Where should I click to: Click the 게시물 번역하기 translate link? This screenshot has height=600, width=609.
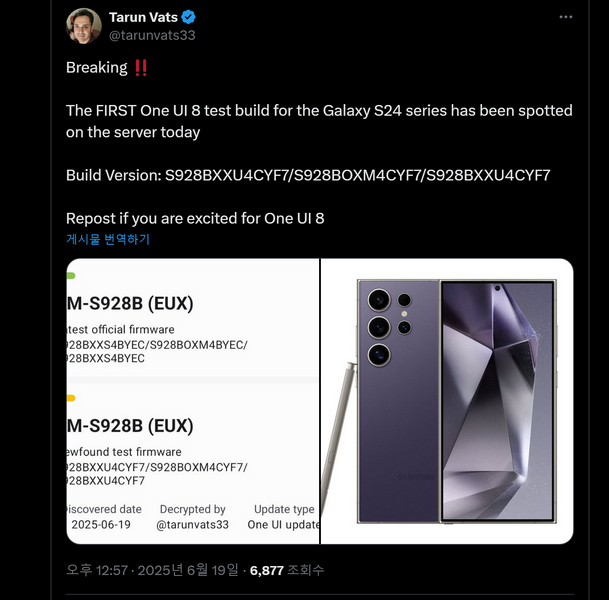pyautogui.click(x=108, y=239)
